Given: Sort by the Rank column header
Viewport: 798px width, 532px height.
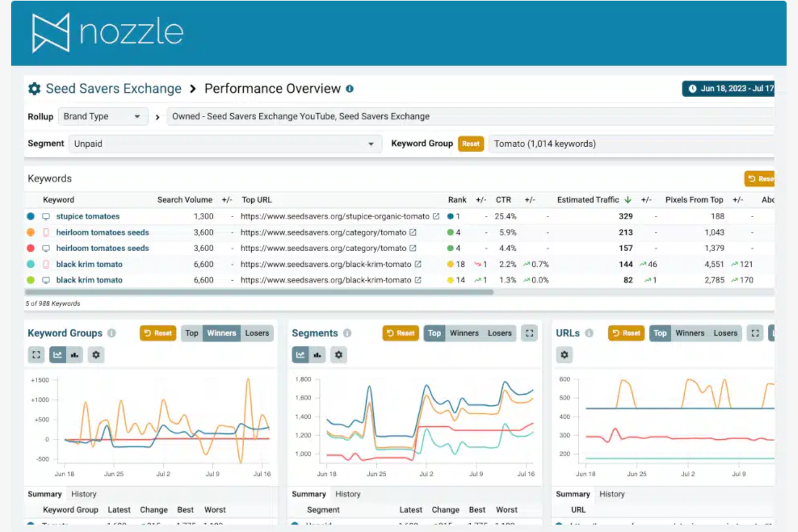Looking at the screenshot, I should tap(457, 199).
